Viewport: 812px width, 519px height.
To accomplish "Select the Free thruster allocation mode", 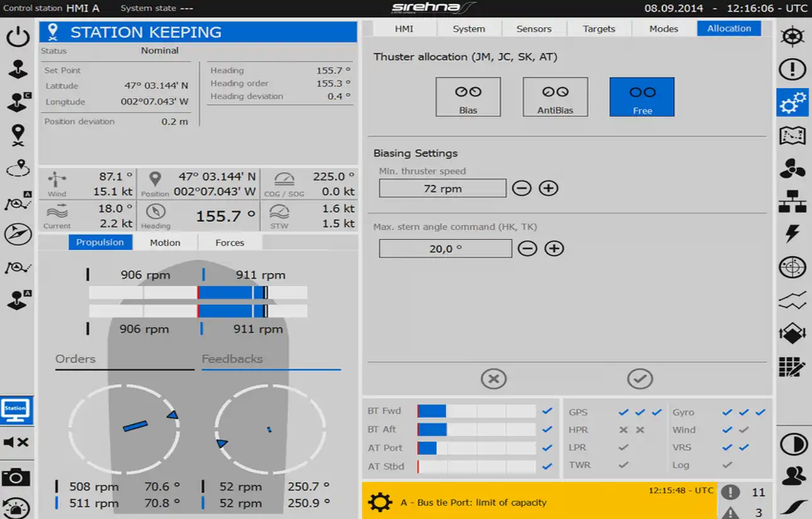I will pyautogui.click(x=641, y=97).
